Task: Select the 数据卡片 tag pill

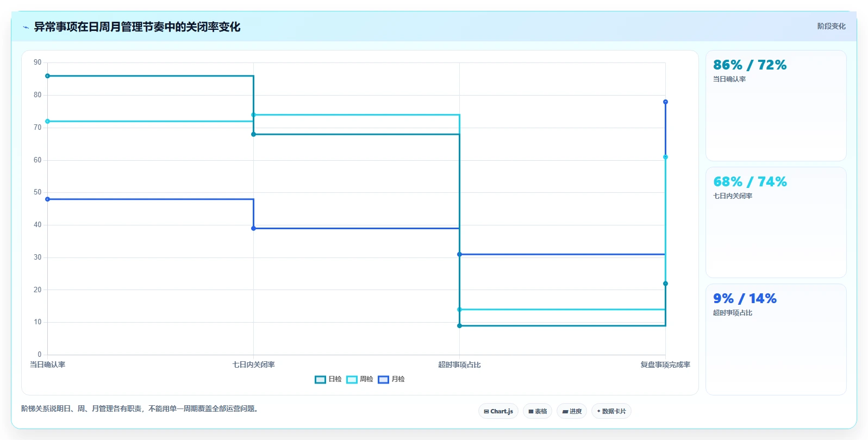Action: coord(611,411)
